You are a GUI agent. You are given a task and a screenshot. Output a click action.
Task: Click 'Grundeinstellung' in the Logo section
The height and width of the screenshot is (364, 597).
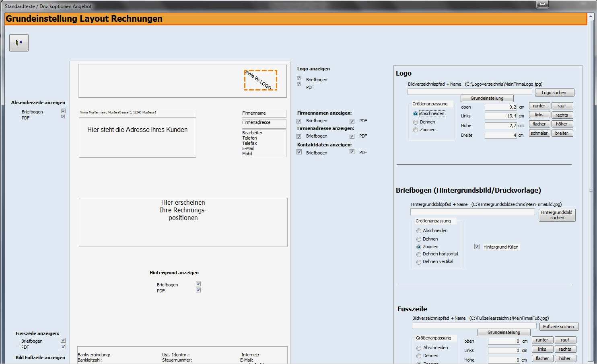pyautogui.click(x=487, y=98)
